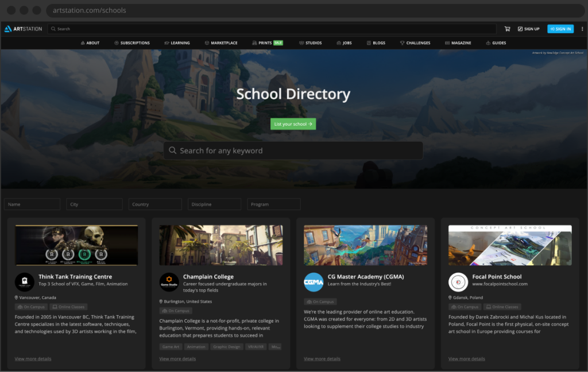The height and width of the screenshot is (372, 588).
Task: Open the Learning menu item
Action: click(177, 43)
